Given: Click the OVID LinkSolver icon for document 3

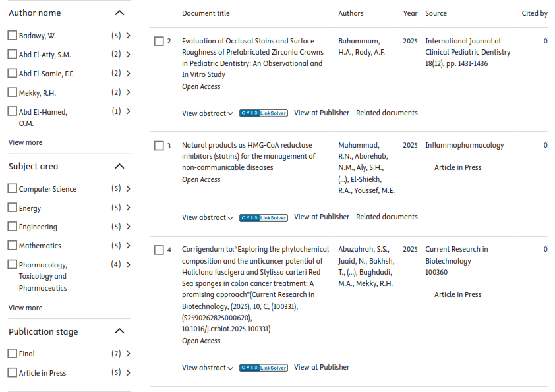Looking at the screenshot, I should [x=263, y=217].
